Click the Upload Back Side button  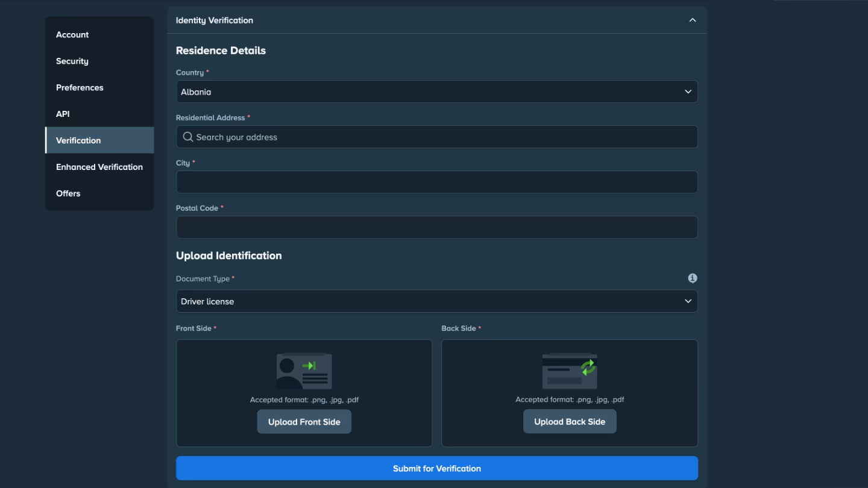pyautogui.click(x=570, y=422)
